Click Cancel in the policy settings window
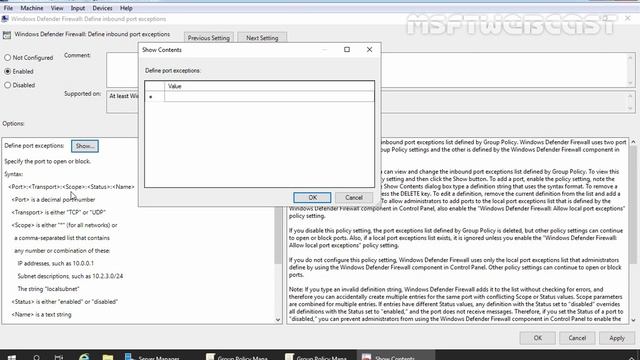 (x=577, y=338)
